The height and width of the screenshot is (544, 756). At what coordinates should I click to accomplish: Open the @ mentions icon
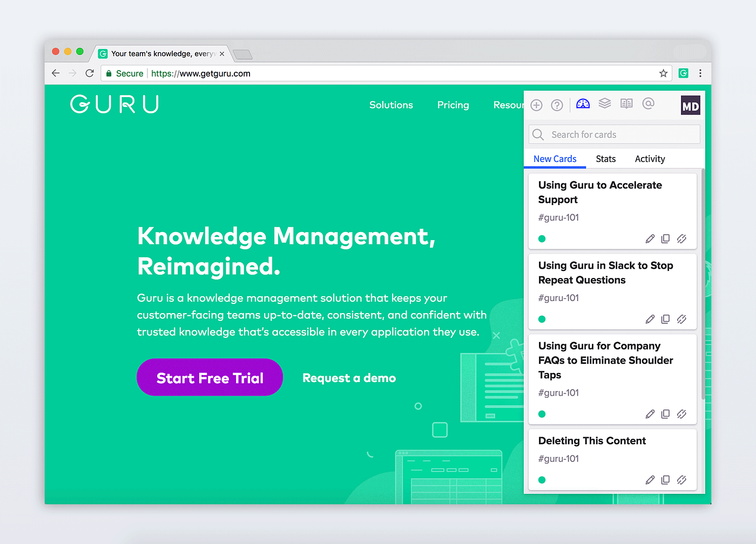649,103
